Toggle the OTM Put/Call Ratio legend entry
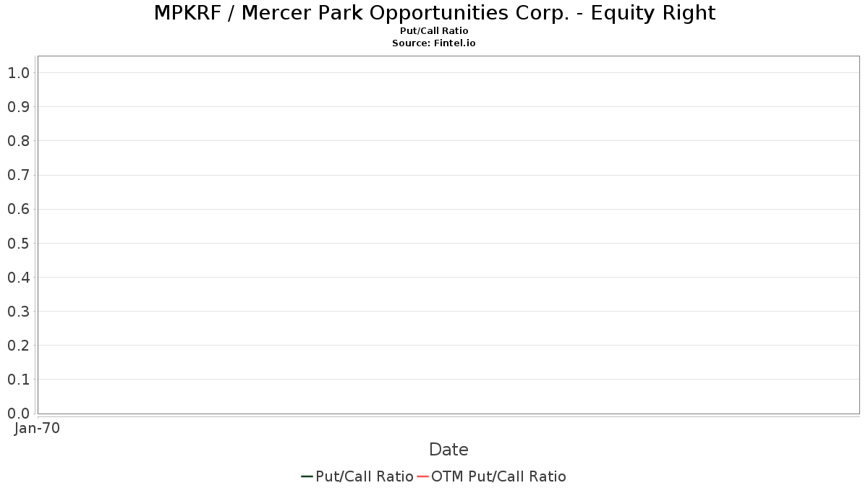 tap(498, 476)
